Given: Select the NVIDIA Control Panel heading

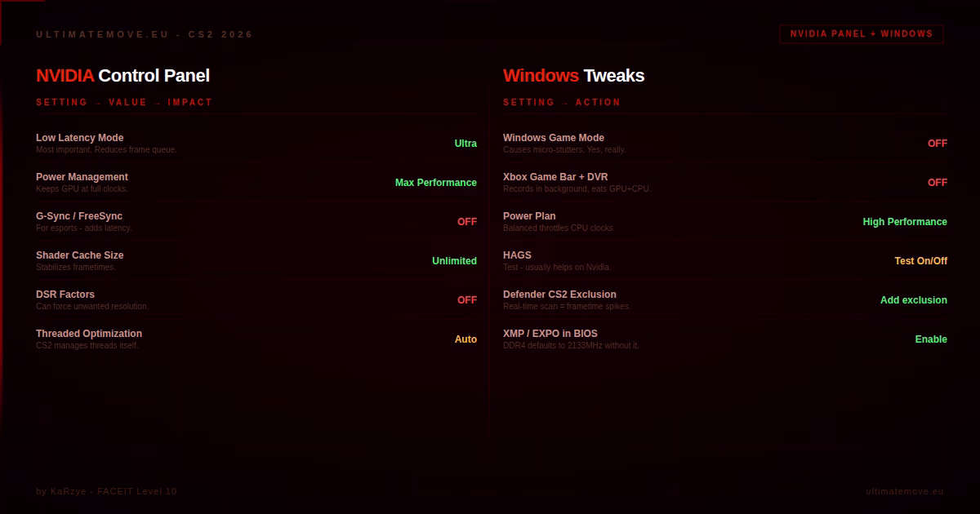Looking at the screenshot, I should pos(122,76).
